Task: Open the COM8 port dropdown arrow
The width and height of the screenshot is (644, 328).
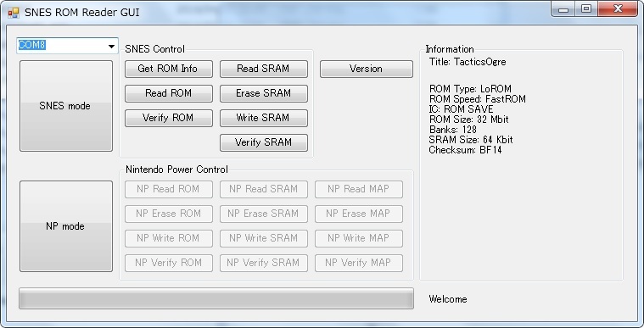Action: point(111,46)
